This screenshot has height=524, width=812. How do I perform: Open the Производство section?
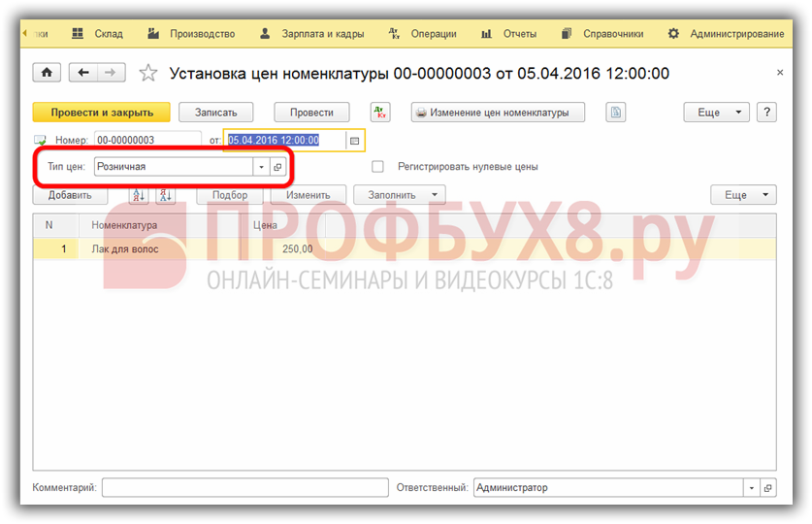tap(191, 34)
